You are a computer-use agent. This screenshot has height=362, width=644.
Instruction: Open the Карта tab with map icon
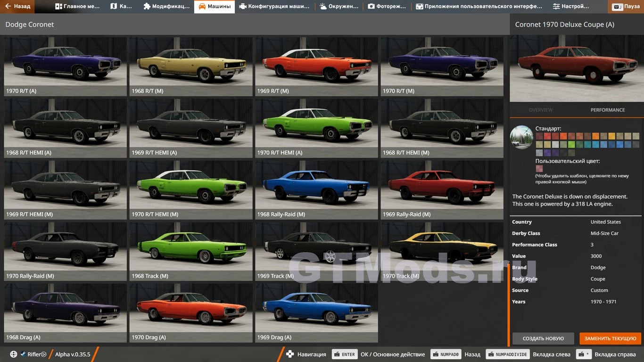[121, 7]
